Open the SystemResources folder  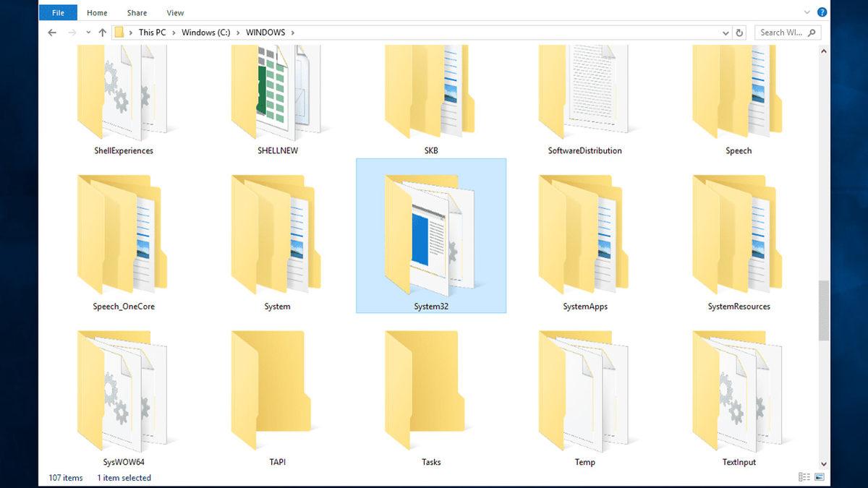pos(738,235)
